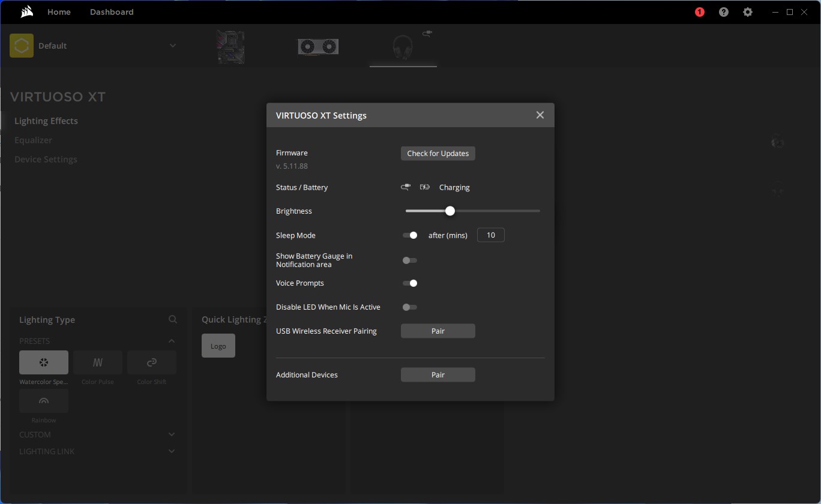Click Pair for Additional Devices
Viewport: 821px width, 504px height.
438,375
